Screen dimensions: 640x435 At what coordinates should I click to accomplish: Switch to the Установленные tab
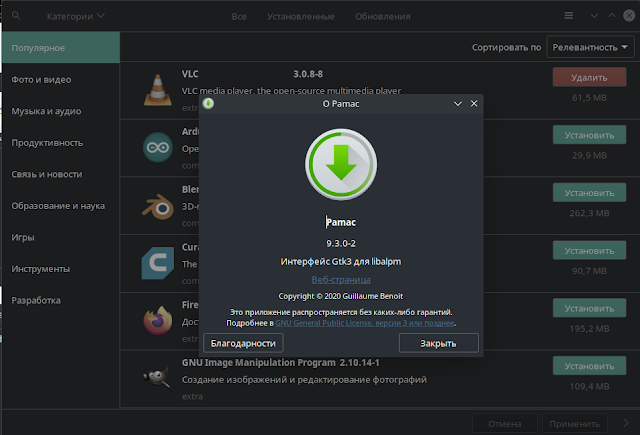click(301, 16)
